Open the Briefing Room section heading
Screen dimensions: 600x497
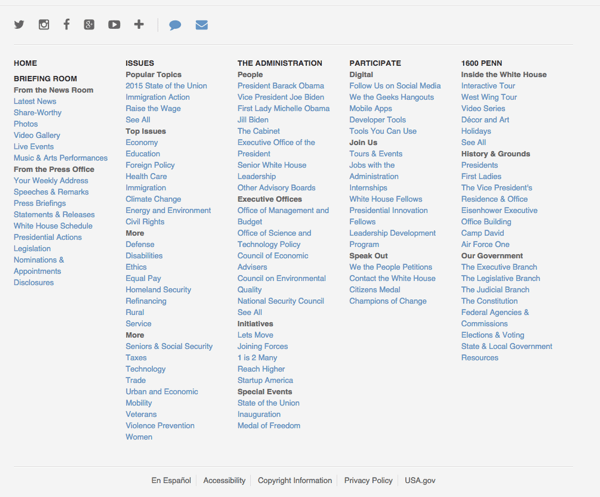point(45,79)
